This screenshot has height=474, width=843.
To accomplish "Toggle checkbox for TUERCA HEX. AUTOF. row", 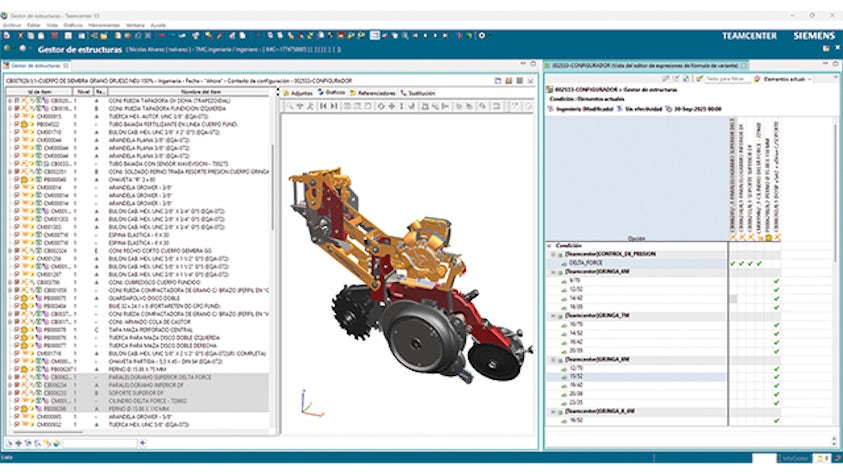I will pyautogui.click(x=17, y=116).
